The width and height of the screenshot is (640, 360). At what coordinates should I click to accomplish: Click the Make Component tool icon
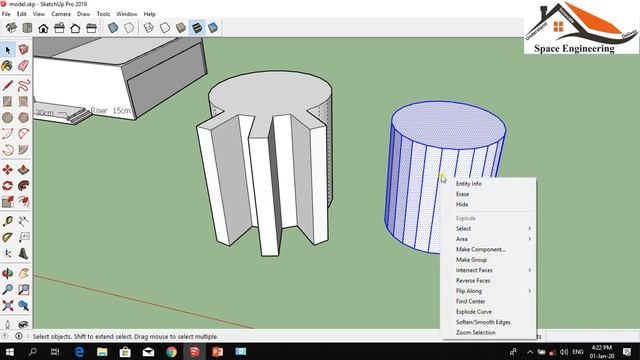23,50
